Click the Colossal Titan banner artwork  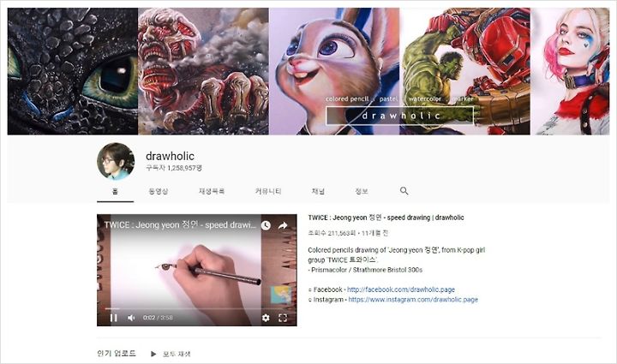tap(203, 72)
